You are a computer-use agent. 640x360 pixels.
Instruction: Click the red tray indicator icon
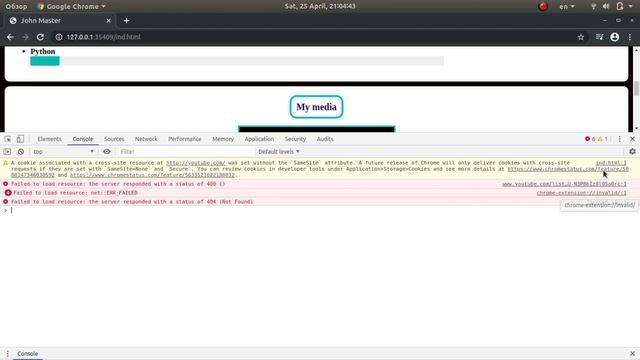(543, 6)
